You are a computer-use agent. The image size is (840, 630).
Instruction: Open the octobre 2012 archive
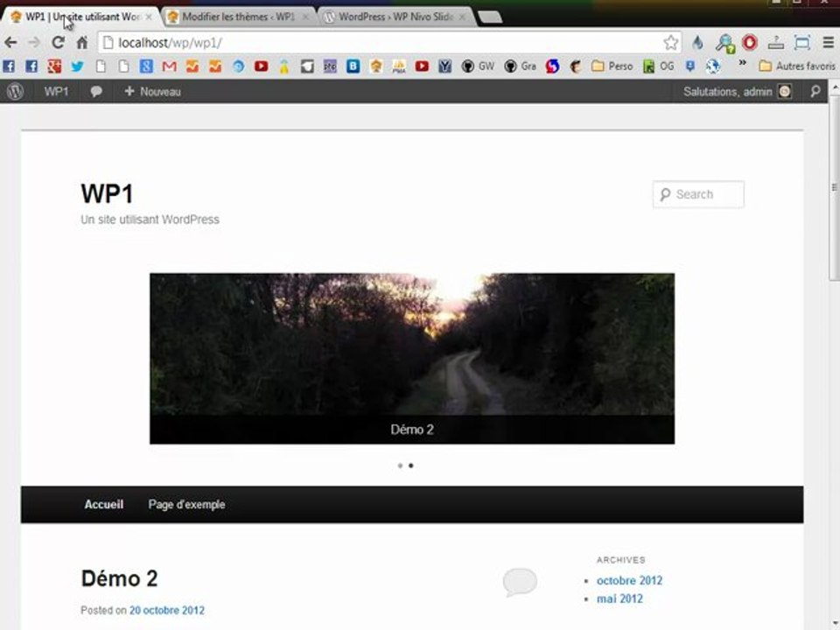pos(629,581)
